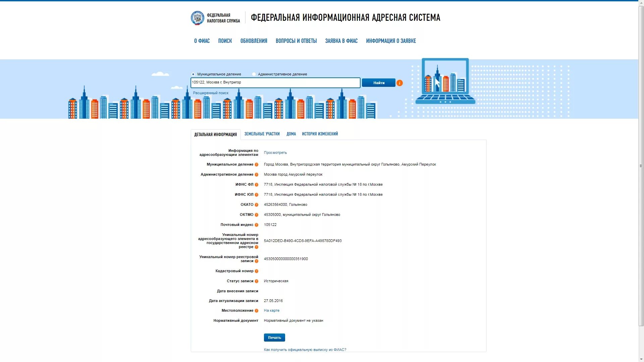Click the ОКАТО value 45263564000, Гольяново
This screenshot has width=644, height=362.
click(285, 205)
